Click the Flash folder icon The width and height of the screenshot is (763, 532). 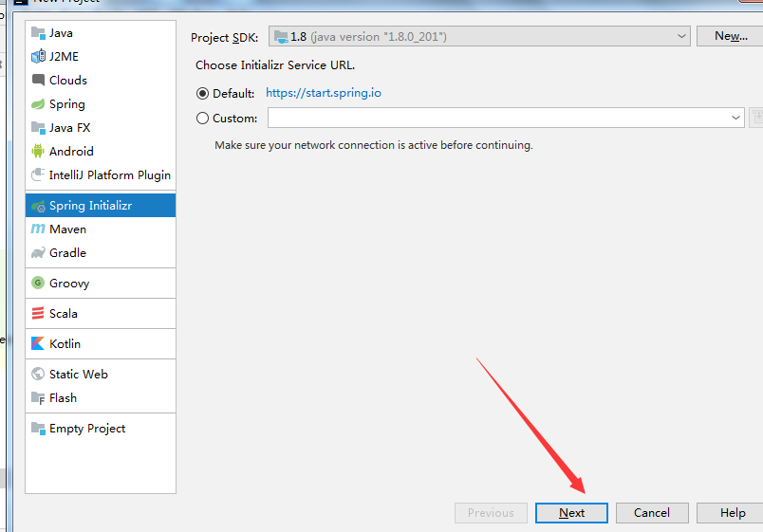pyautogui.click(x=38, y=397)
